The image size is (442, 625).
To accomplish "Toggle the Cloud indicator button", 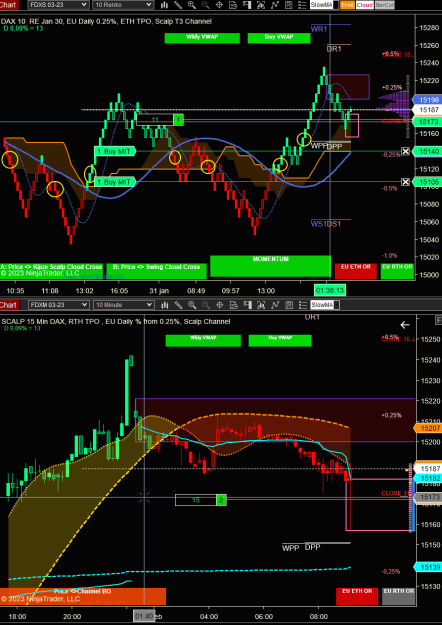I will [x=365, y=5].
